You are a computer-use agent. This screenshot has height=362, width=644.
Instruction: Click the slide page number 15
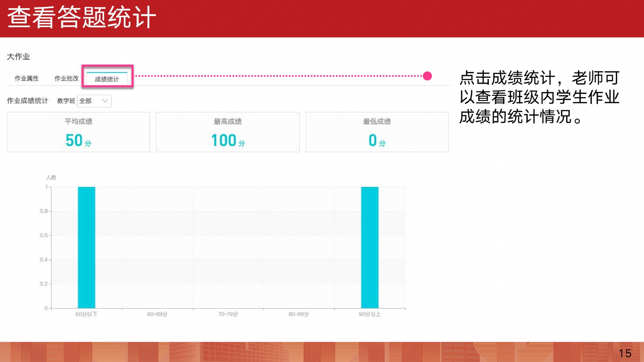click(625, 353)
